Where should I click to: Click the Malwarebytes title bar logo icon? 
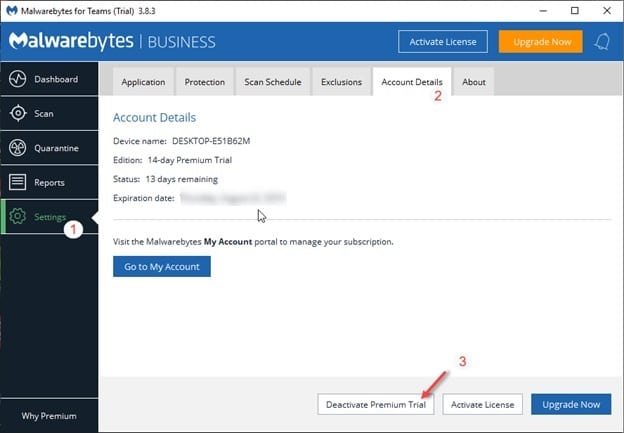point(12,11)
